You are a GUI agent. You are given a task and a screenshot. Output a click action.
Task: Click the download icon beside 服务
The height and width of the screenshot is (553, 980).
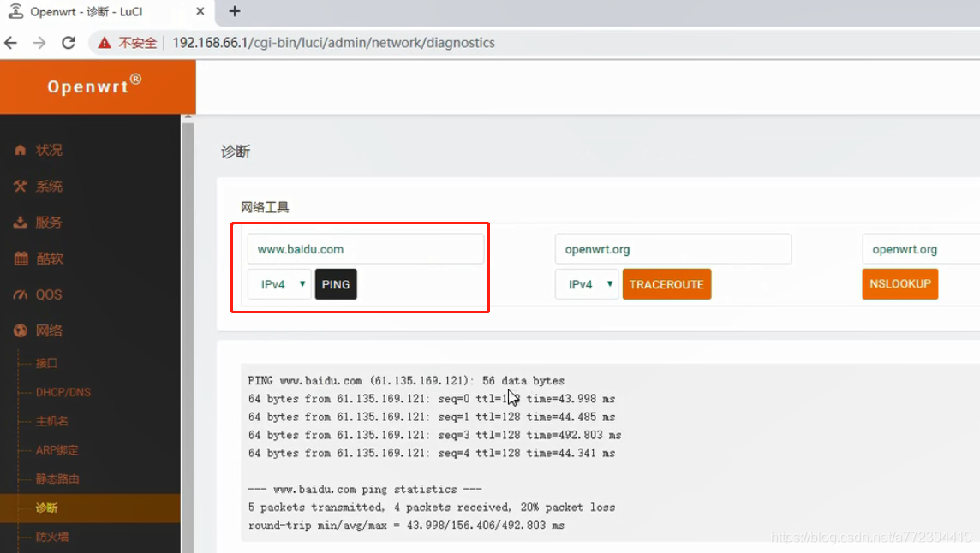point(20,223)
